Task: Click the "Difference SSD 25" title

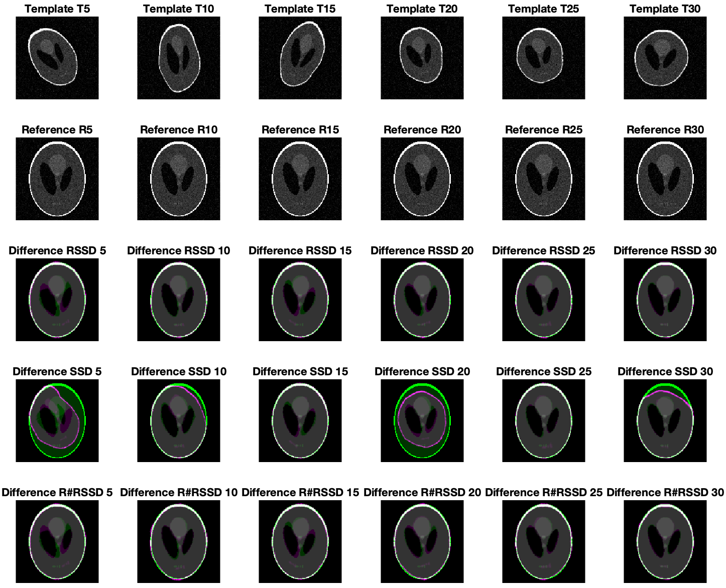Action: pos(544,372)
